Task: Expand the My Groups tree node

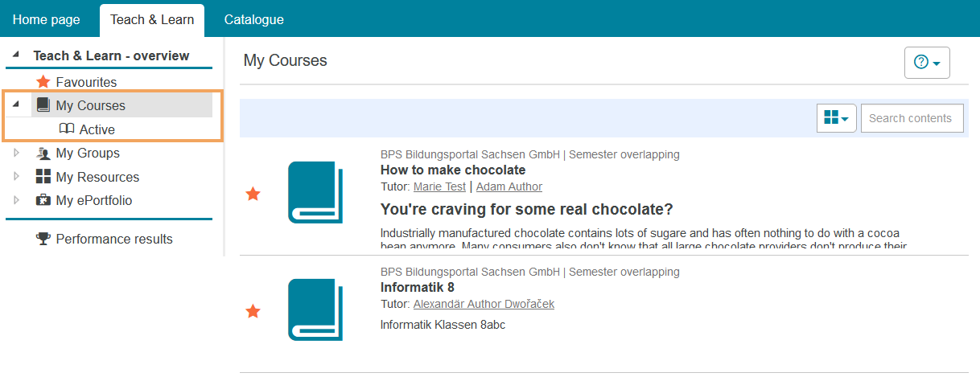Action: click(17, 153)
